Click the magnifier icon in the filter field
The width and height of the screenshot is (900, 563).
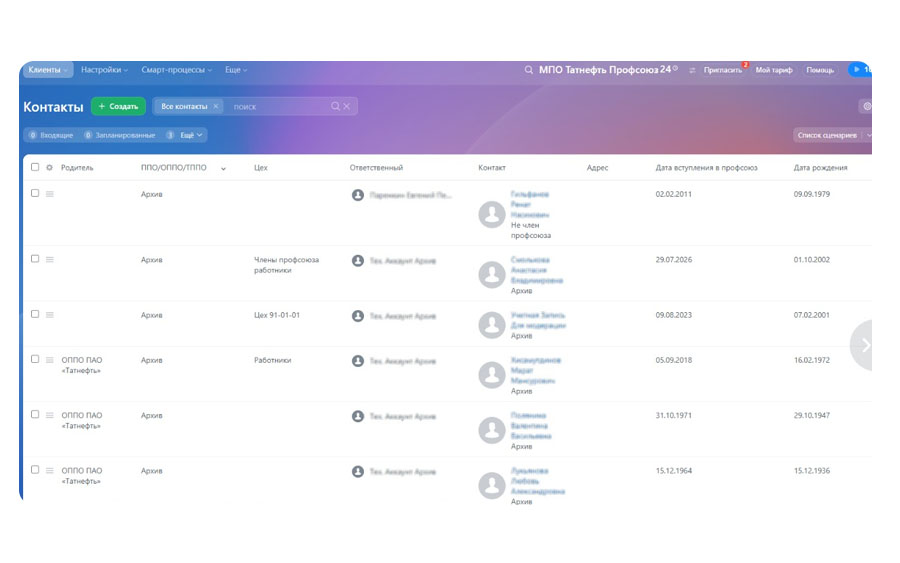pyautogui.click(x=335, y=106)
